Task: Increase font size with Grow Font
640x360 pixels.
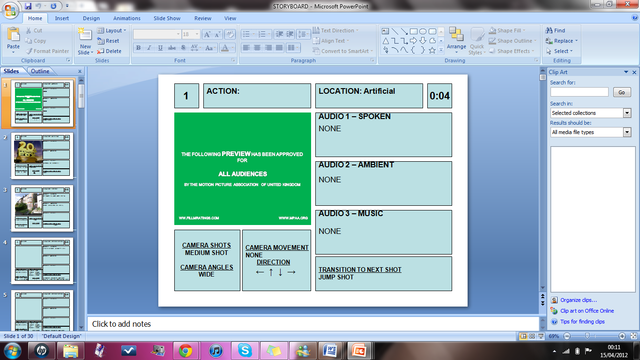Action: point(207,34)
